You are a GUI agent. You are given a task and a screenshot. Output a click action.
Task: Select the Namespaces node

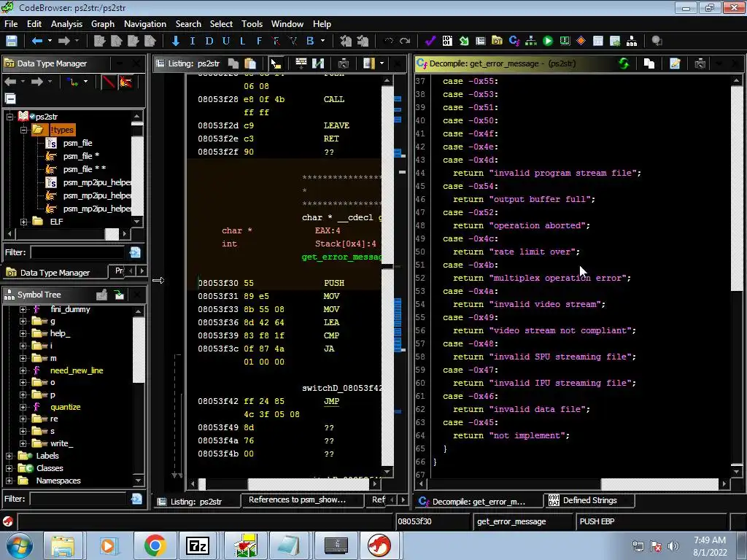[x=58, y=481]
